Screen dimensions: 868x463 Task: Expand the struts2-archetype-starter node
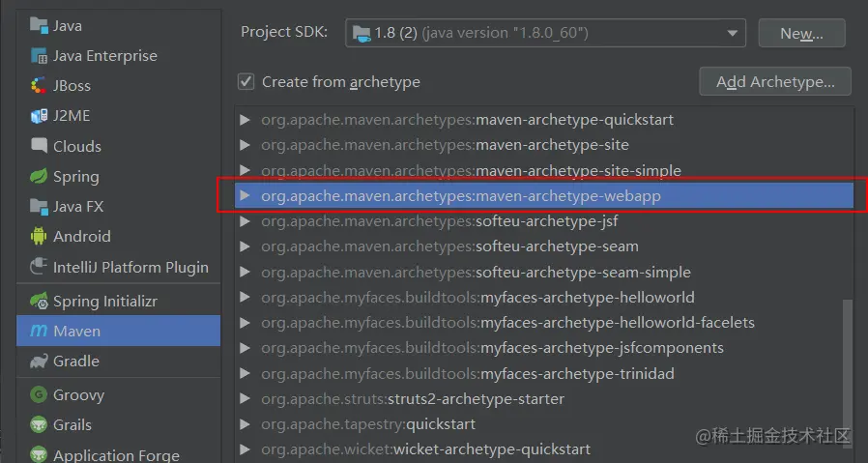tap(245, 399)
